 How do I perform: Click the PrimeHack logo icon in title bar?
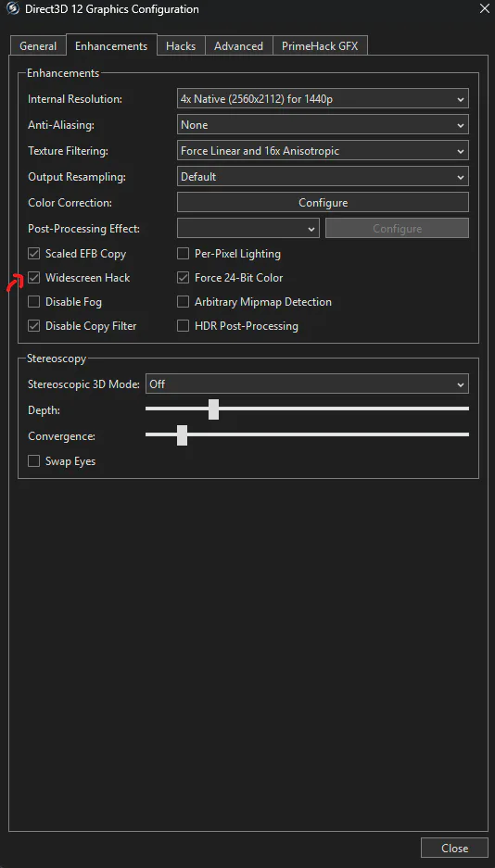12,9
